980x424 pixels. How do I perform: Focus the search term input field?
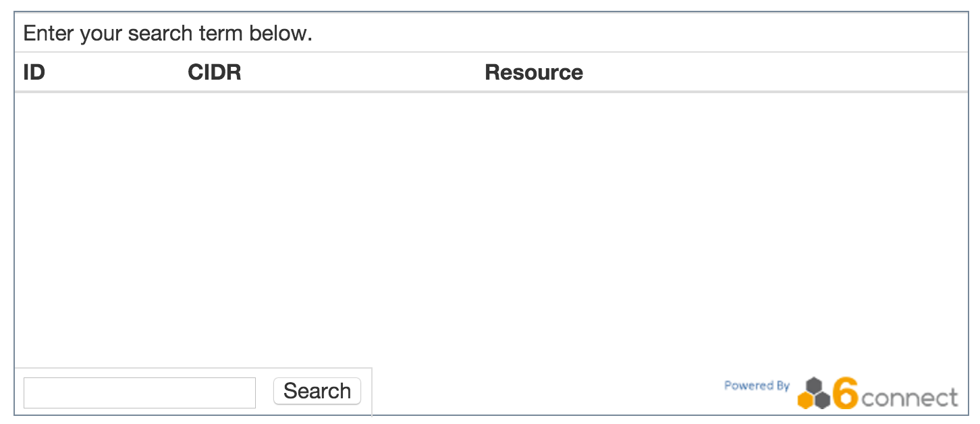tap(140, 393)
